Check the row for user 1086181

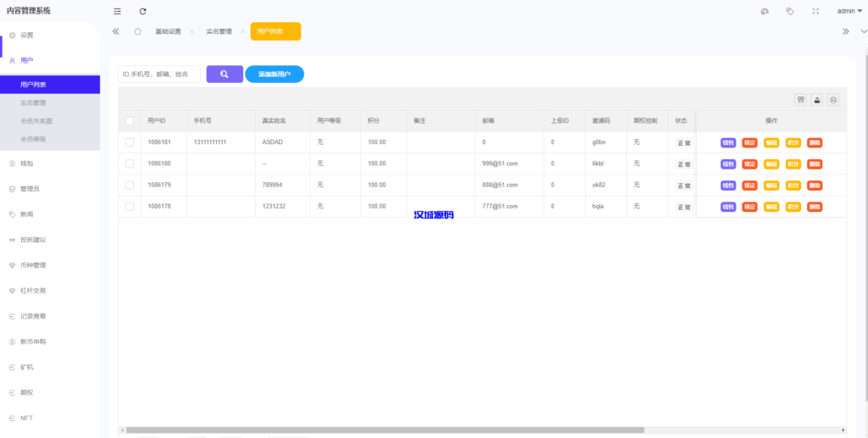tap(130, 142)
